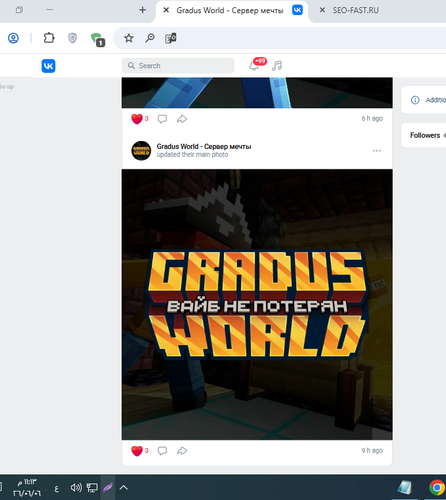Open the browser extensions puzzle icon
The width and height of the screenshot is (446, 500).
click(x=49, y=38)
